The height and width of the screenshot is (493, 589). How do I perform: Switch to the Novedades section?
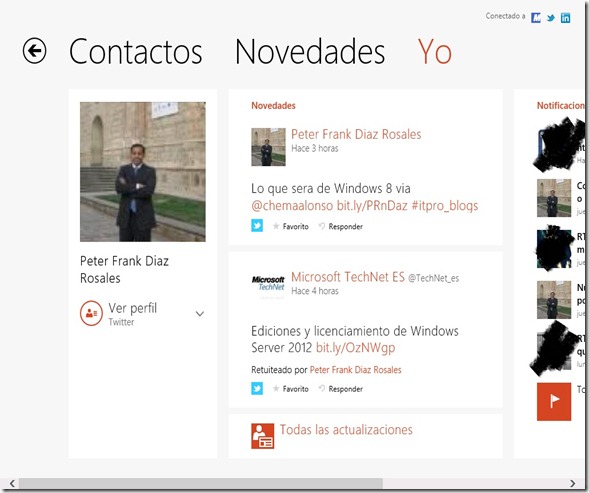(310, 51)
